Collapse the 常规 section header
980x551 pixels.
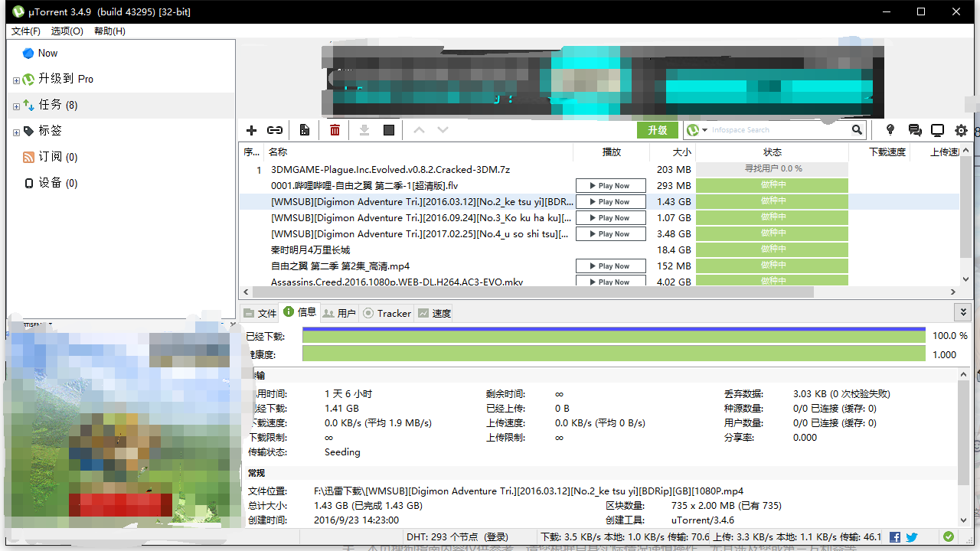pos(256,473)
